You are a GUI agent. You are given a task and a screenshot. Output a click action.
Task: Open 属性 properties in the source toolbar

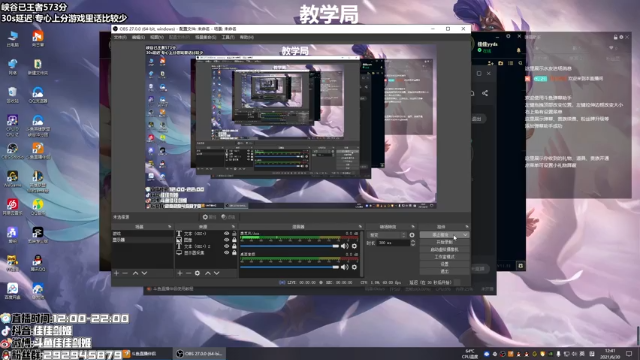pyautogui.click(x=209, y=217)
